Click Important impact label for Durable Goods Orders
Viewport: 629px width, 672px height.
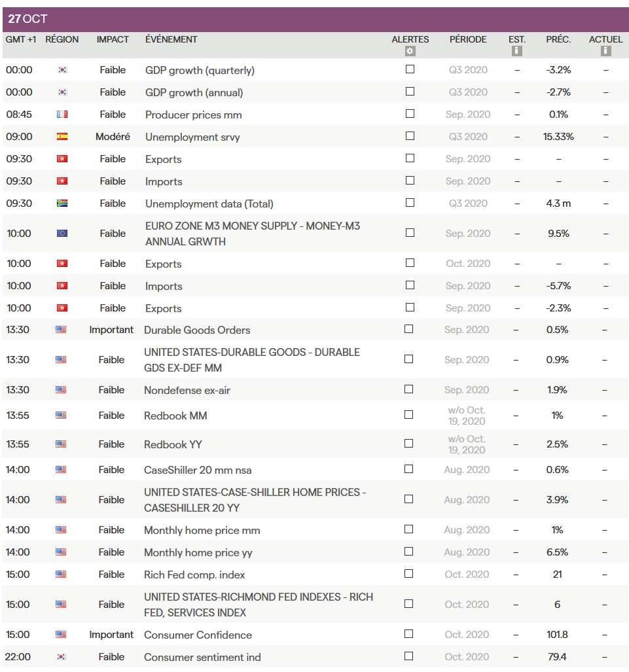[x=111, y=330]
